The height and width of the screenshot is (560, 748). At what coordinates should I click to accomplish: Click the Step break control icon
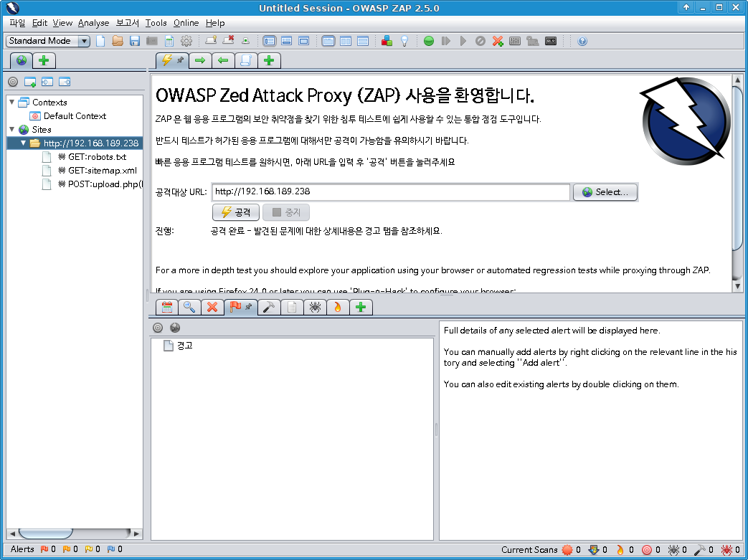click(446, 41)
